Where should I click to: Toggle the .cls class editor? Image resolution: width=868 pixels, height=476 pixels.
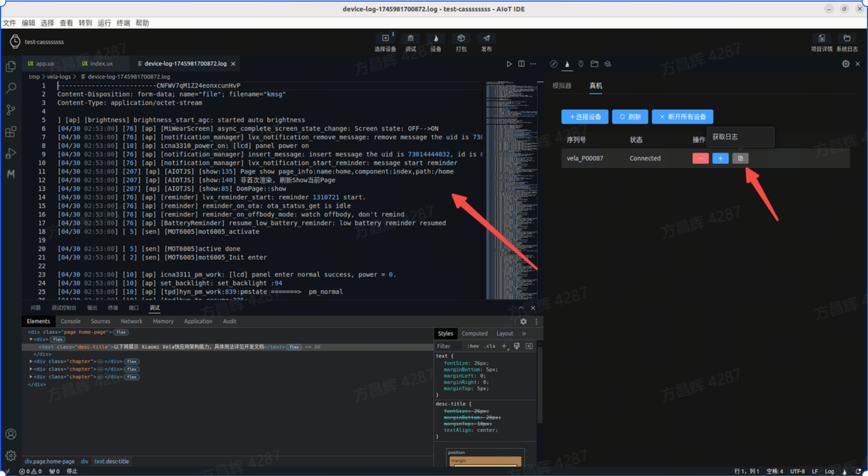pyautogui.click(x=491, y=346)
